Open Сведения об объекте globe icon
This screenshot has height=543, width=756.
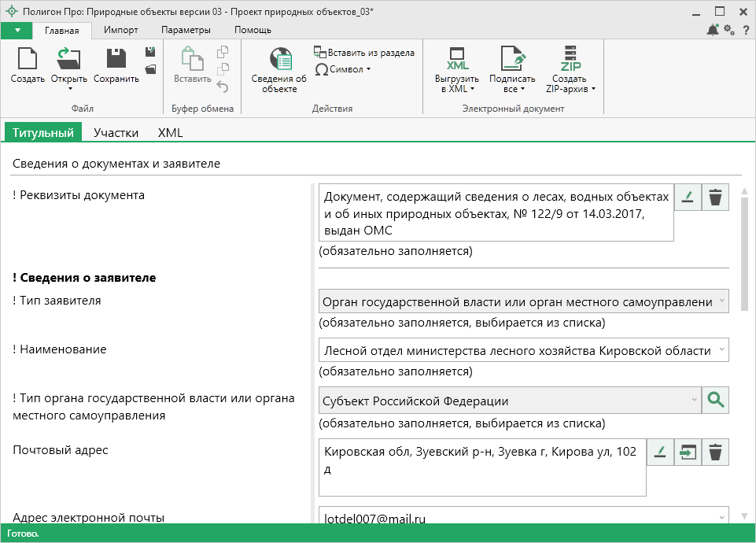279,60
